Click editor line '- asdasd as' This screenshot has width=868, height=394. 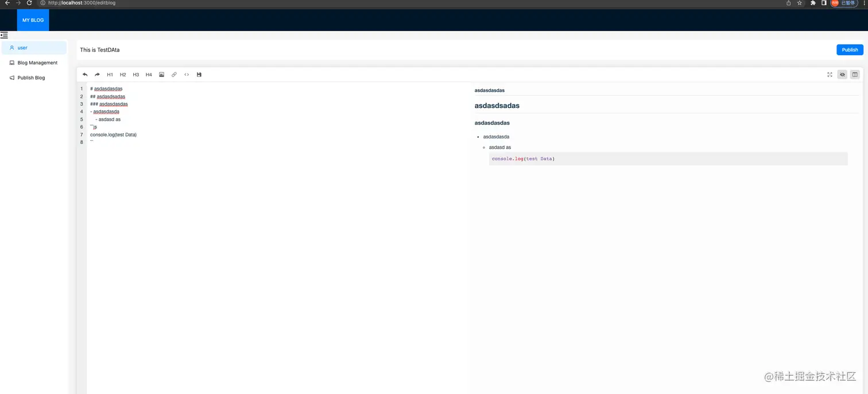pyautogui.click(x=108, y=119)
